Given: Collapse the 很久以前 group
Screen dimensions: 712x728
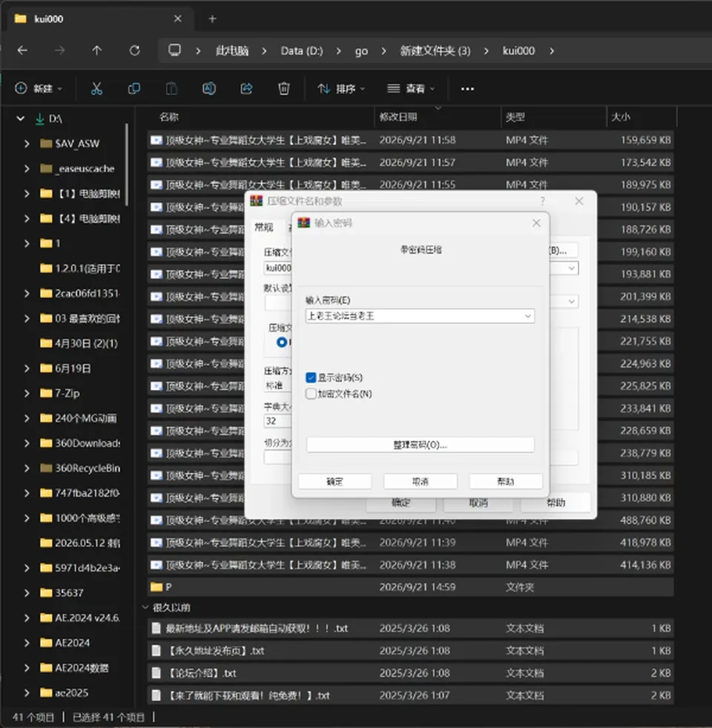Looking at the screenshot, I should pyautogui.click(x=145, y=607).
